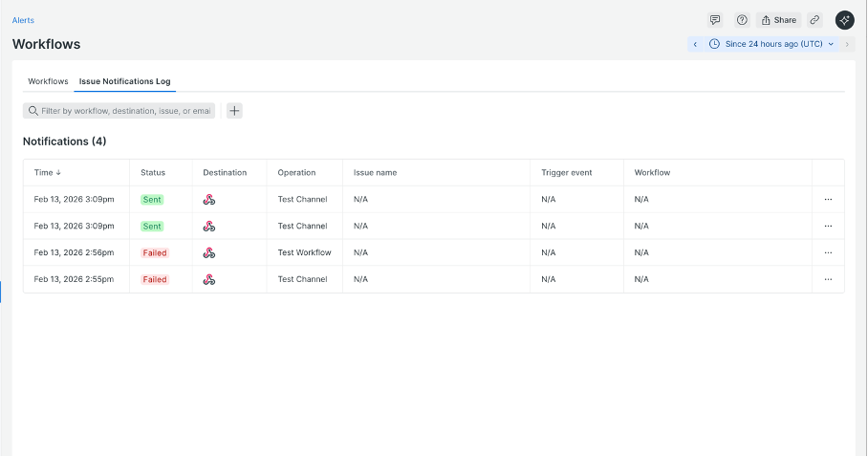Click the help question mark icon
Screen dimensions: 868x457
tap(742, 20)
